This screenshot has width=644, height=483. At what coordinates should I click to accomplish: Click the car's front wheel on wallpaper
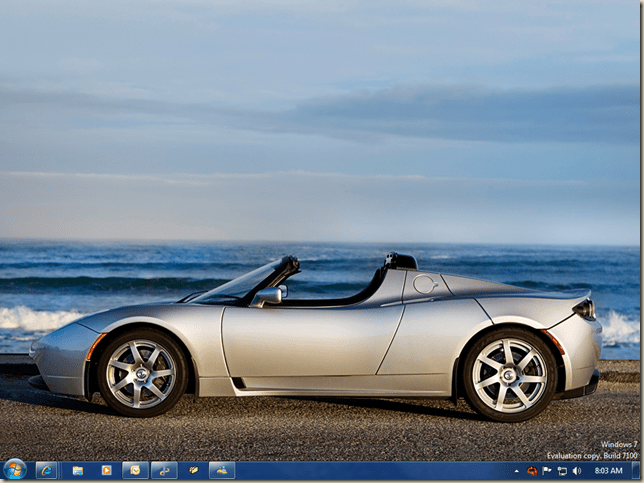point(141,374)
